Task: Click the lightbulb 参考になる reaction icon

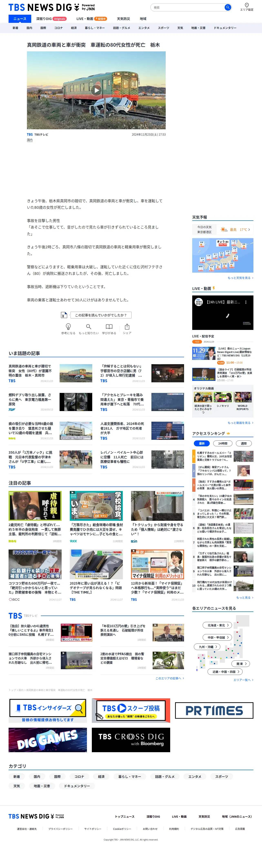Action: click(x=68, y=326)
